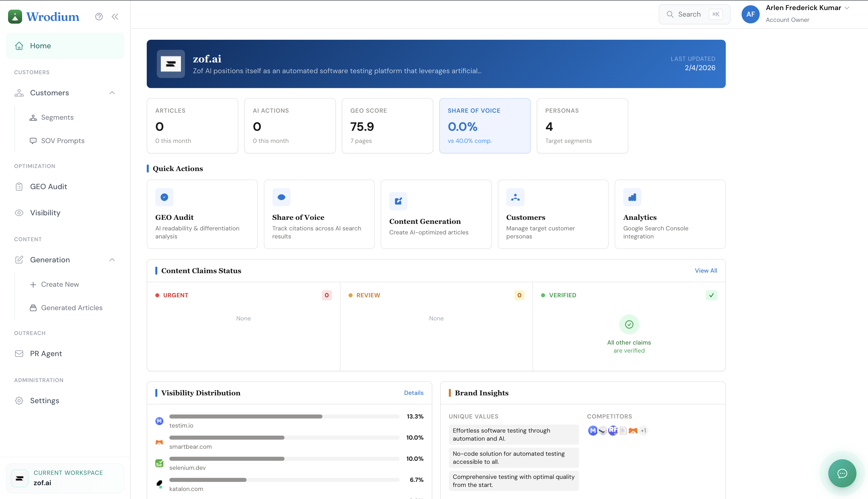Image resolution: width=868 pixels, height=499 pixels.
Task: Click the Analytics bar chart icon
Action: coord(632,197)
